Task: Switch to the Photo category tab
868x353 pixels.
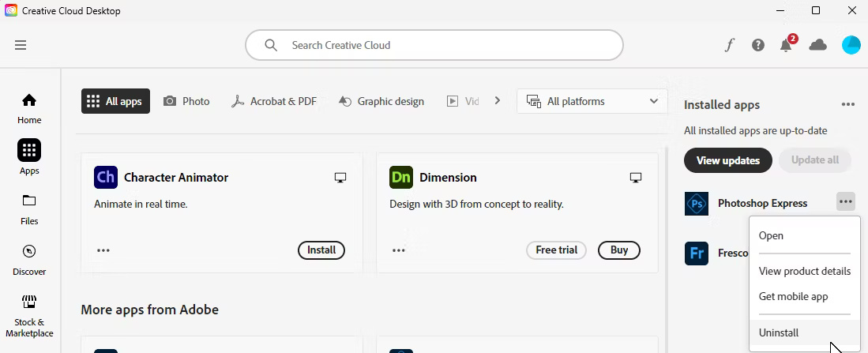Action: click(x=186, y=101)
